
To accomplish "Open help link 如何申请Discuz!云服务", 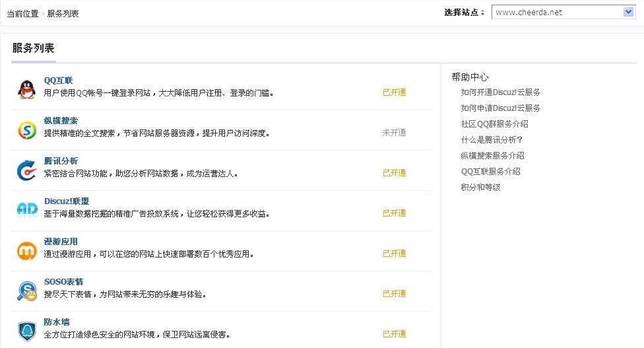I will (501, 108).
